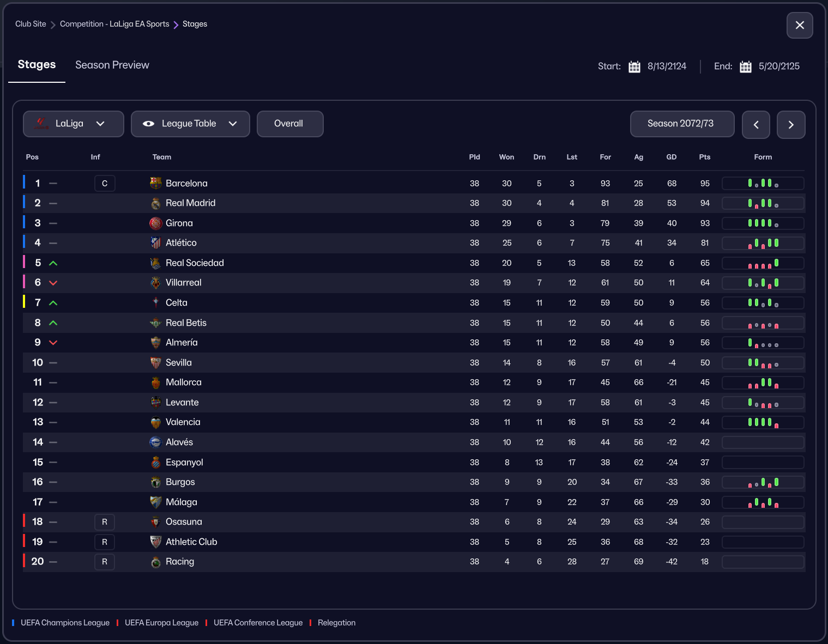Click the Form column header
Image resolution: width=828 pixels, height=644 pixels.
coord(763,157)
